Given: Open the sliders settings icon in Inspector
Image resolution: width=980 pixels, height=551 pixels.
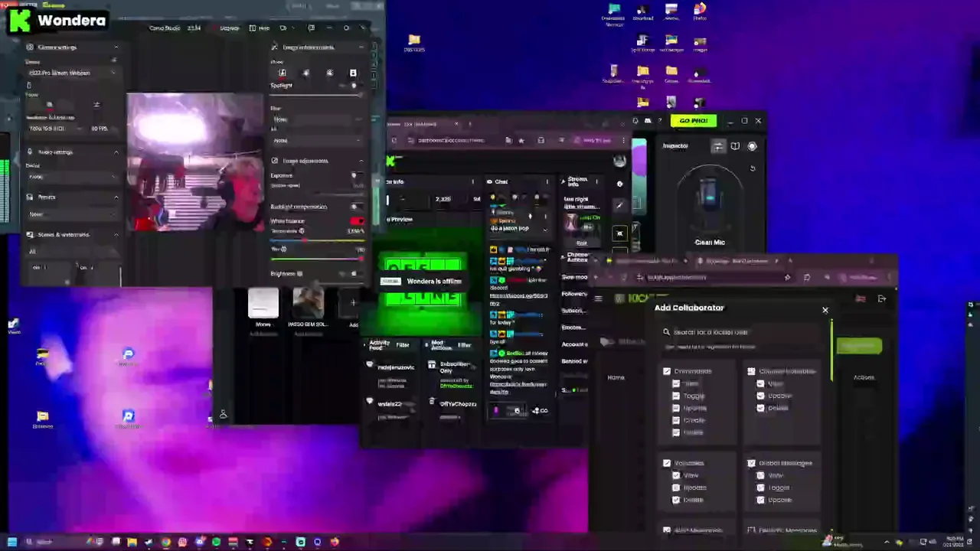Looking at the screenshot, I should tap(718, 146).
